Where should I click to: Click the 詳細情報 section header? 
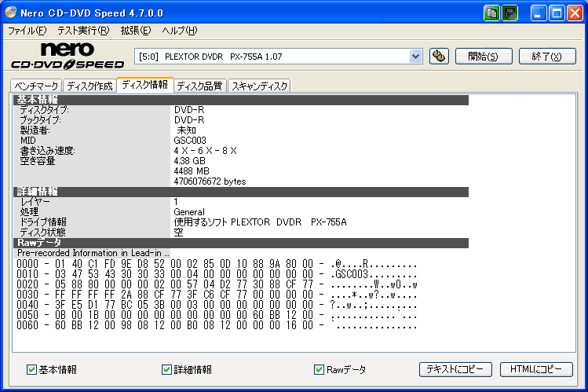pos(241,192)
